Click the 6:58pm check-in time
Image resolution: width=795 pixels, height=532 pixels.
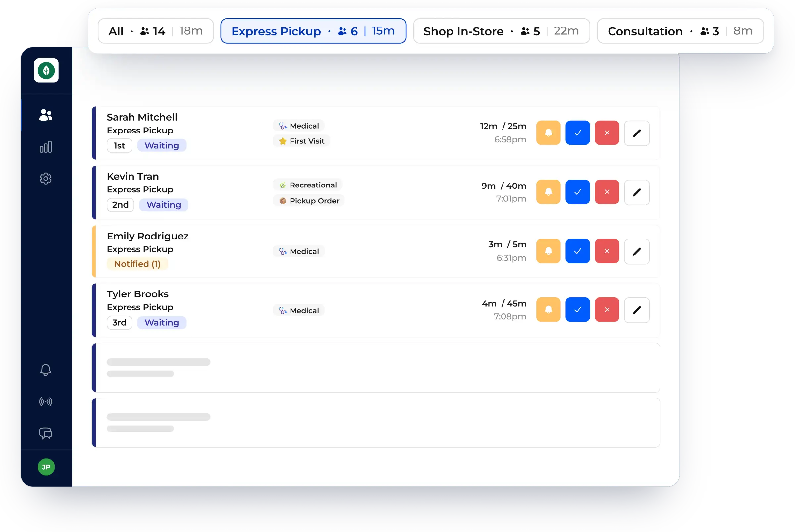(x=510, y=139)
